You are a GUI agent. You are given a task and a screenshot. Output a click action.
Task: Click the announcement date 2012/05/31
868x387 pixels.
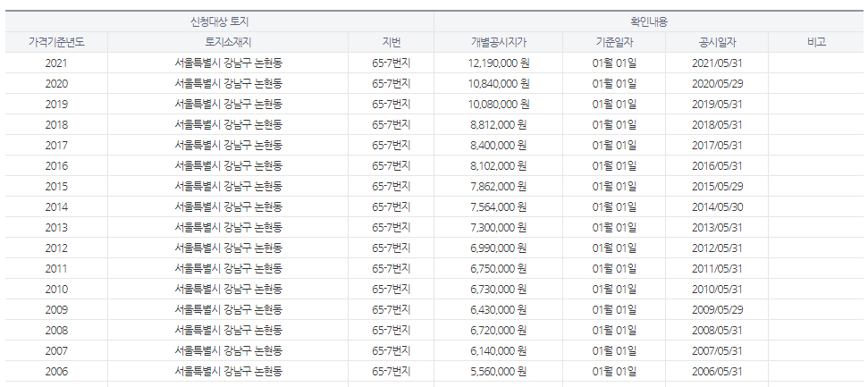pos(717,248)
